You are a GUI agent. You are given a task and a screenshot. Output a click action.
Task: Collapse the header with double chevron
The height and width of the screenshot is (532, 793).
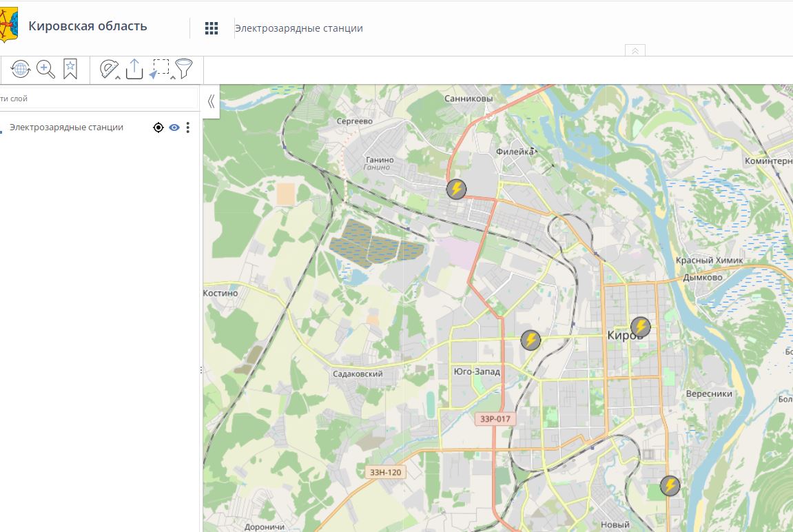635,50
